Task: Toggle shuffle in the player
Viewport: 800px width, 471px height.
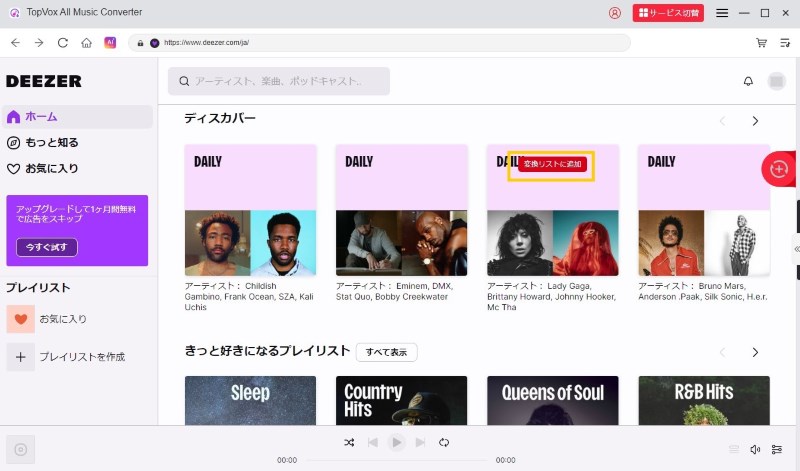Action: pos(349,442)
